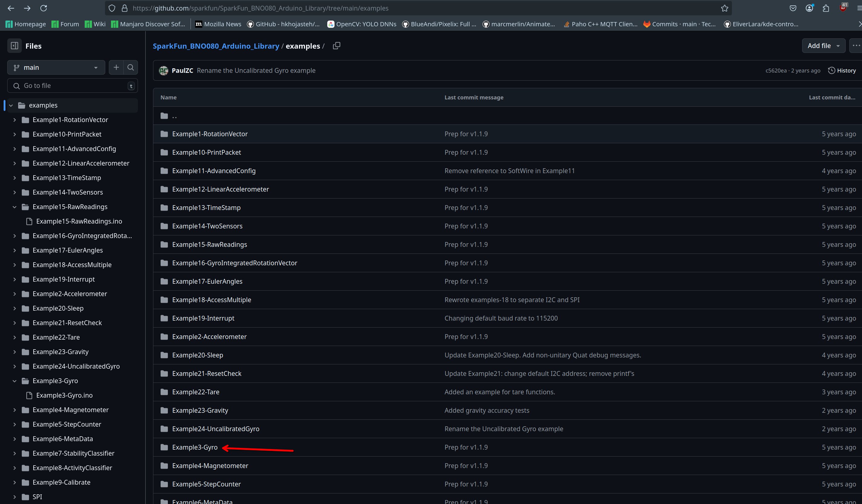Click the search icon next to branch selector
Image resolution: width=862 pixels, height=504 pixels.
[x=131, y=67]
